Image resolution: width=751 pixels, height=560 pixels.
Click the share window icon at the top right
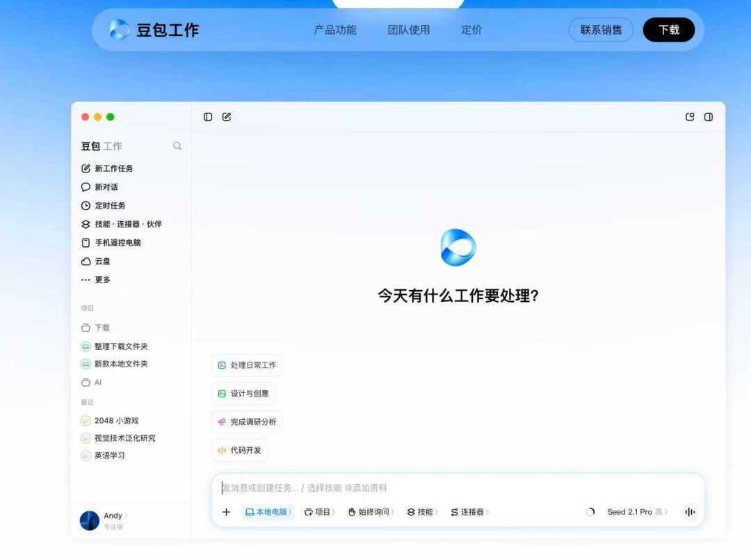(x=690, y=117)
